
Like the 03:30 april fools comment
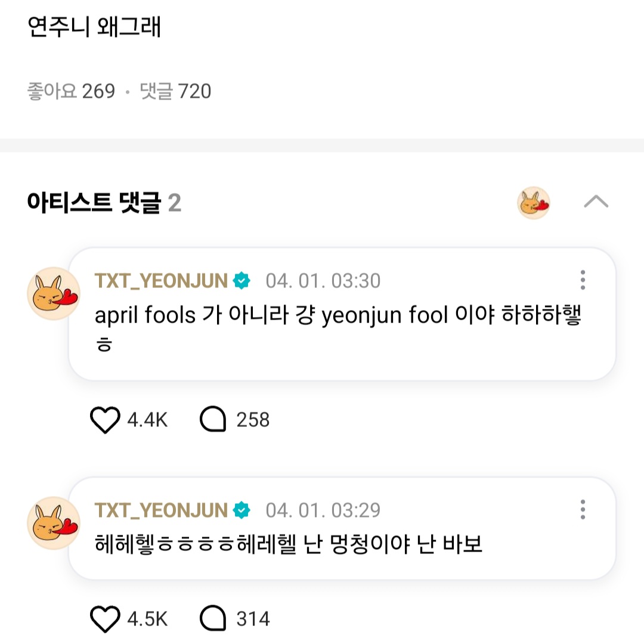pyautogui.click(x=105, y=420)
